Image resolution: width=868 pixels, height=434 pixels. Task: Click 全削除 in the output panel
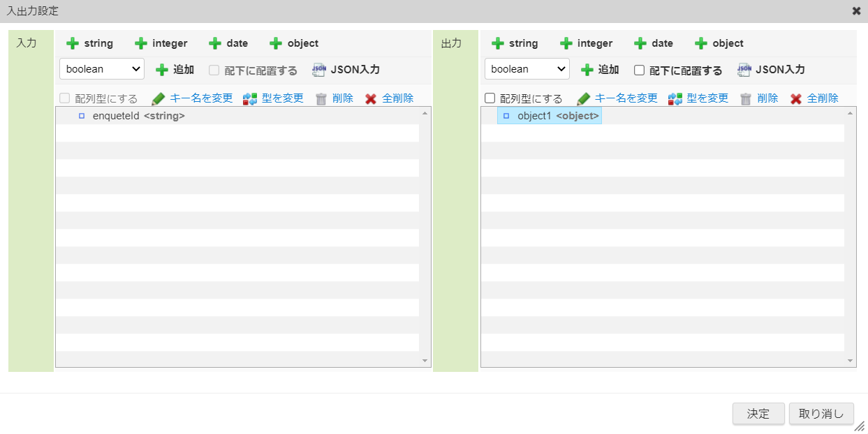815,98
